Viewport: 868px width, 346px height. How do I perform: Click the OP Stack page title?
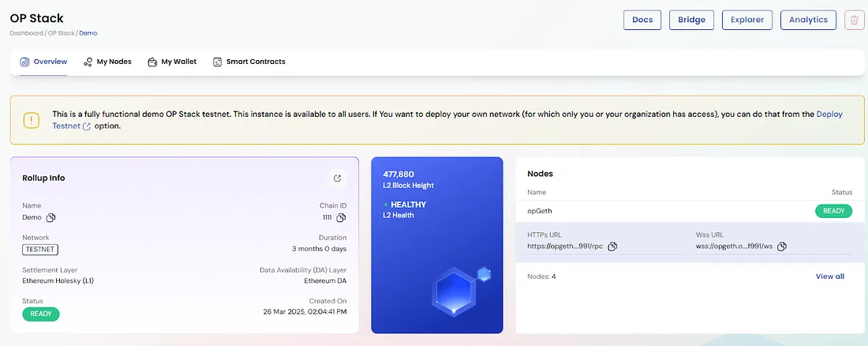pos(36,18)
